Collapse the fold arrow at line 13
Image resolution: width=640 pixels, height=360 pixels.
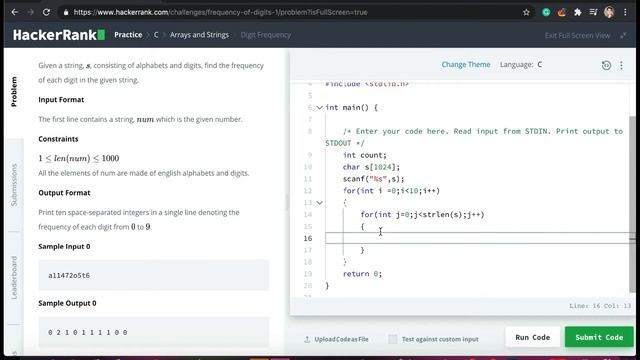click(320, 203)
